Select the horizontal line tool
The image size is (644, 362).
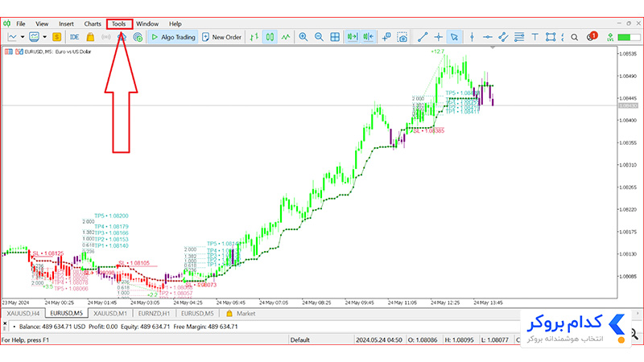(488, 37)
